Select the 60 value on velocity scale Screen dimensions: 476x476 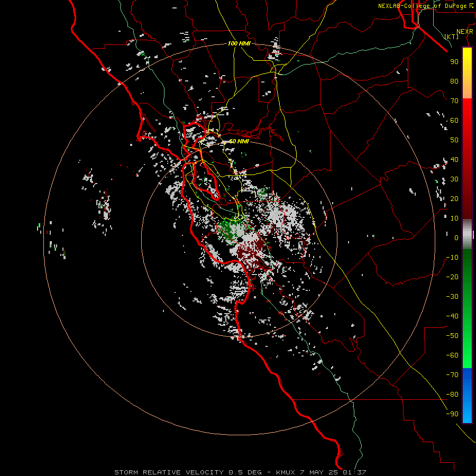[454, 121]
